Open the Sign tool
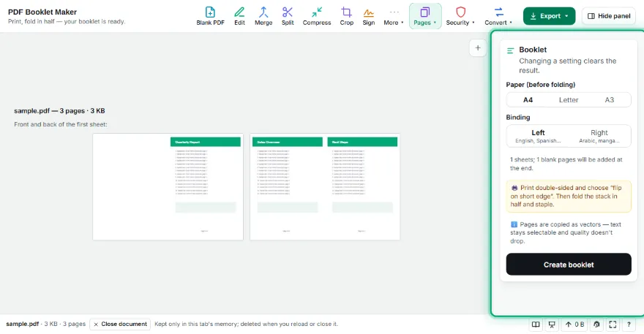 pos(368,16)
